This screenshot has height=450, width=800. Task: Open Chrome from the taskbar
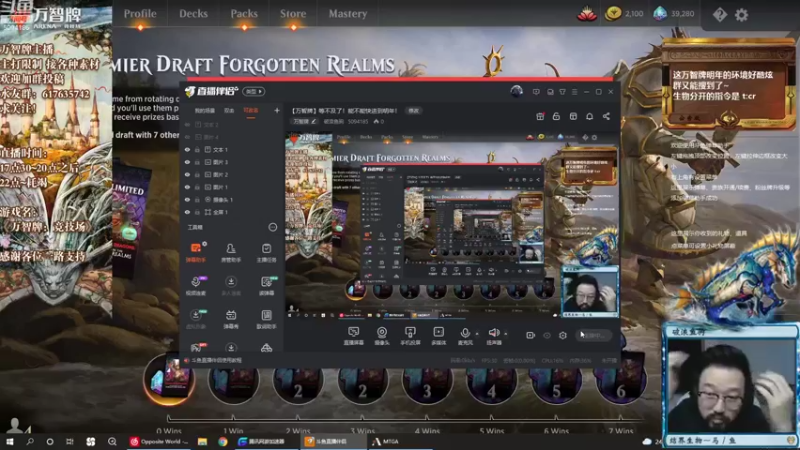point(222,442)
